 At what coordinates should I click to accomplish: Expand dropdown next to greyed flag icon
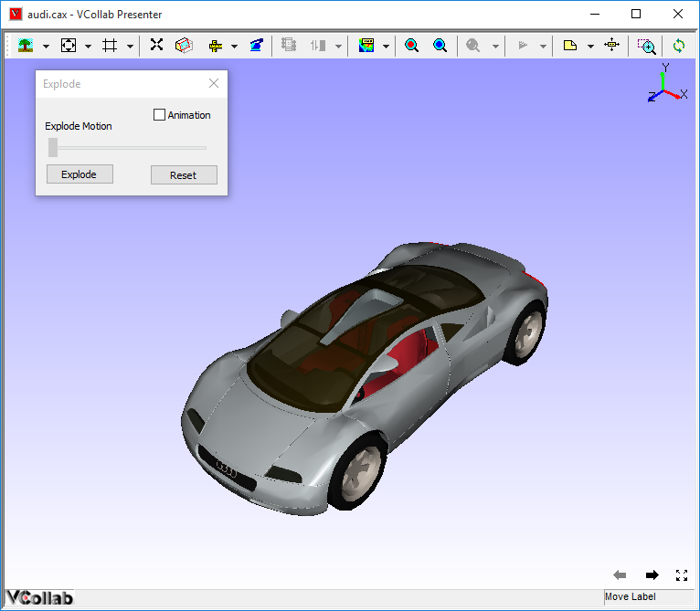point(544,46)
